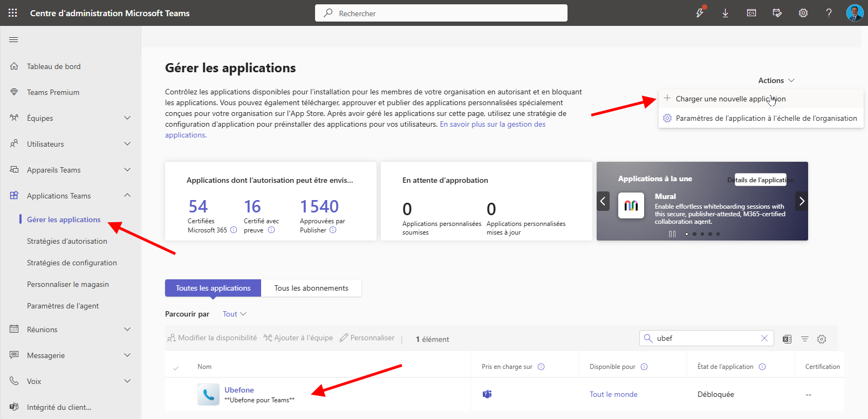Click info icon next to Pris en charge sur
The height and width of the screenshot is (419, 868).
tap(541, 367)
